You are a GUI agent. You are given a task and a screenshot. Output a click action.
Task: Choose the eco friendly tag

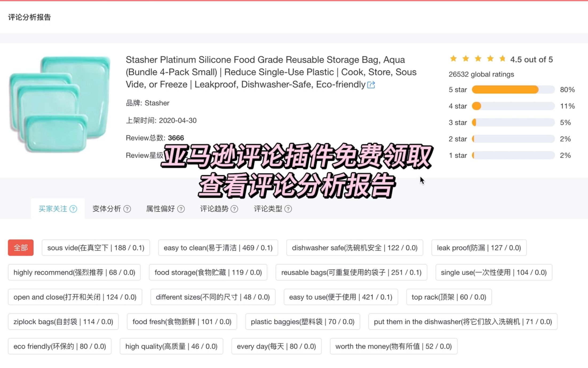point(60,346)
